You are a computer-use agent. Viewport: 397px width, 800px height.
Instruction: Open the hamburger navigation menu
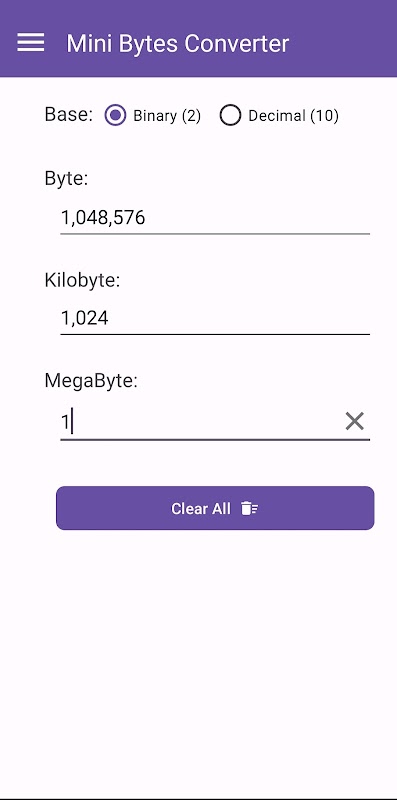click(31, 42)
